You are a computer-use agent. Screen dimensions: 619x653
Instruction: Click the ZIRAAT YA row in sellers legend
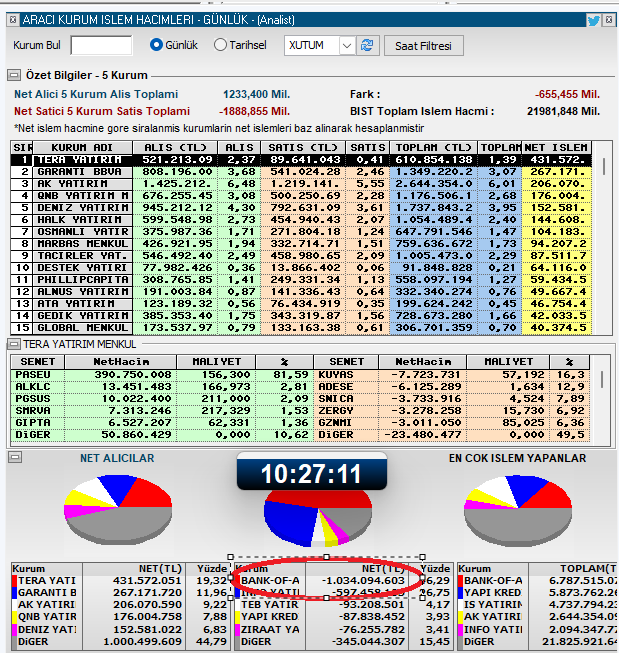pos(344,629)
